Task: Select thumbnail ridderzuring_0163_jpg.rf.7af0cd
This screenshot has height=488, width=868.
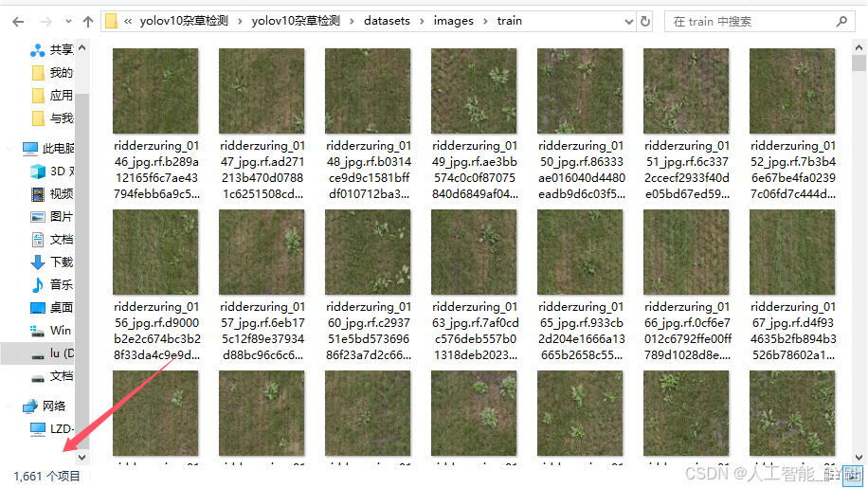Action: click(x=474, y=252)
